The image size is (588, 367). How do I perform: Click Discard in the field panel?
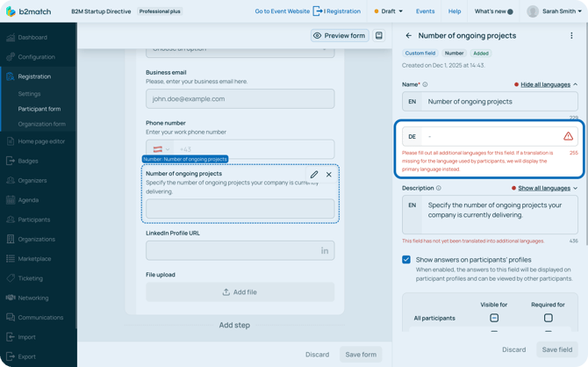click(513, 349)
